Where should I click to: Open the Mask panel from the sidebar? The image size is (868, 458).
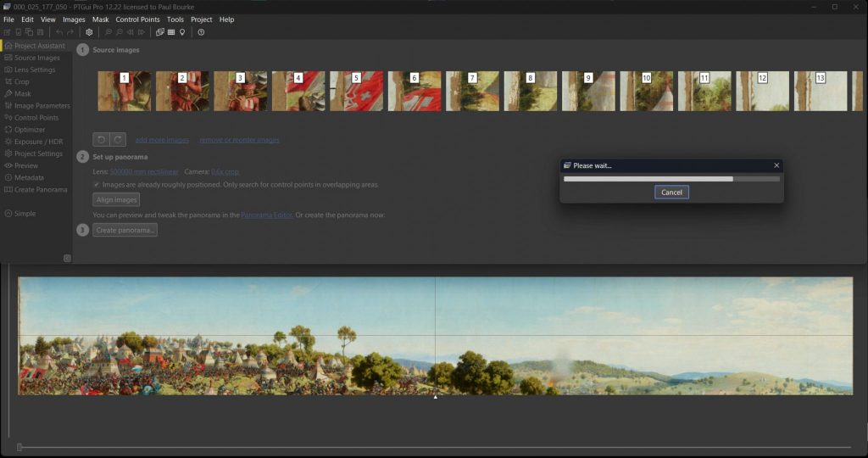click(x=22, y=94)
